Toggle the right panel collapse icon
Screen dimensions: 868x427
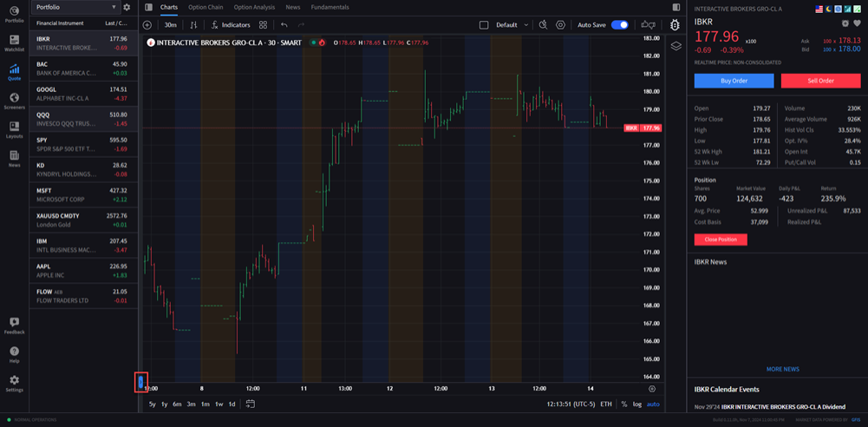click(x=675, y=7)
